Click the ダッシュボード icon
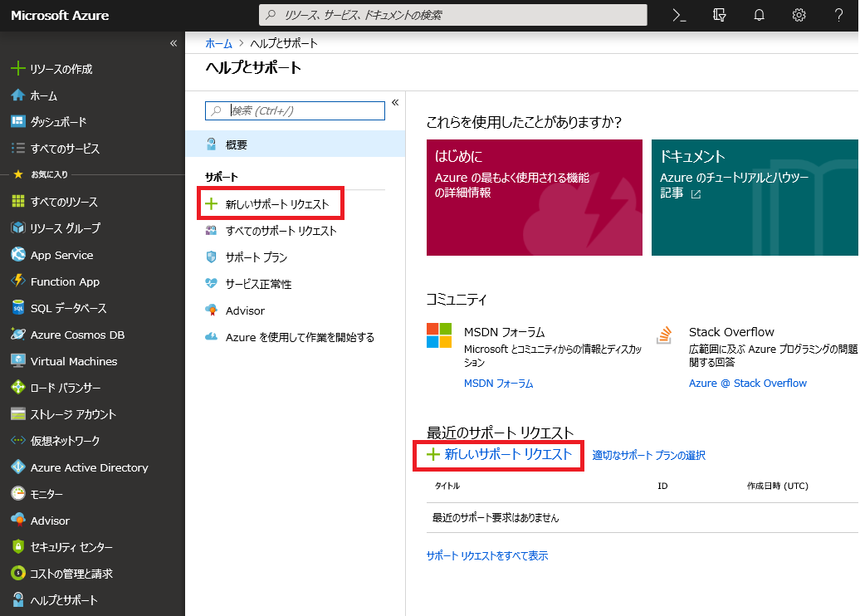The height and width of the screenshot is (616, 860). pos(18,121)
